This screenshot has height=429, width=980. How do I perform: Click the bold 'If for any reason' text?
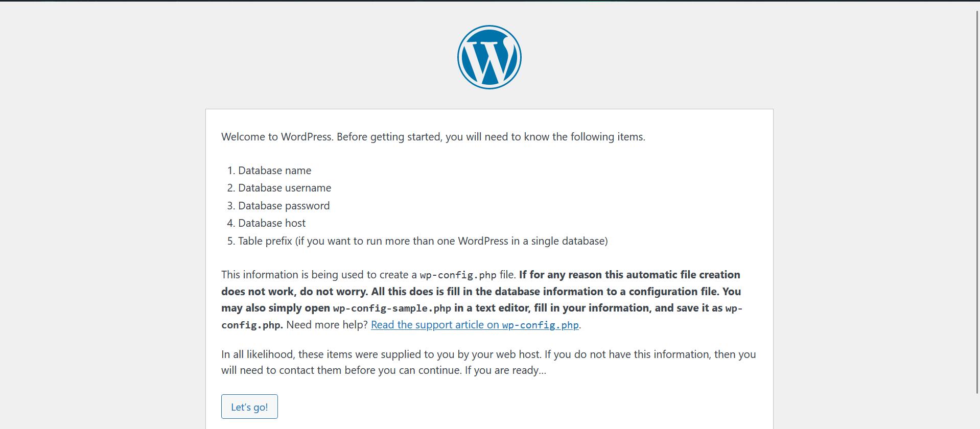561,275
